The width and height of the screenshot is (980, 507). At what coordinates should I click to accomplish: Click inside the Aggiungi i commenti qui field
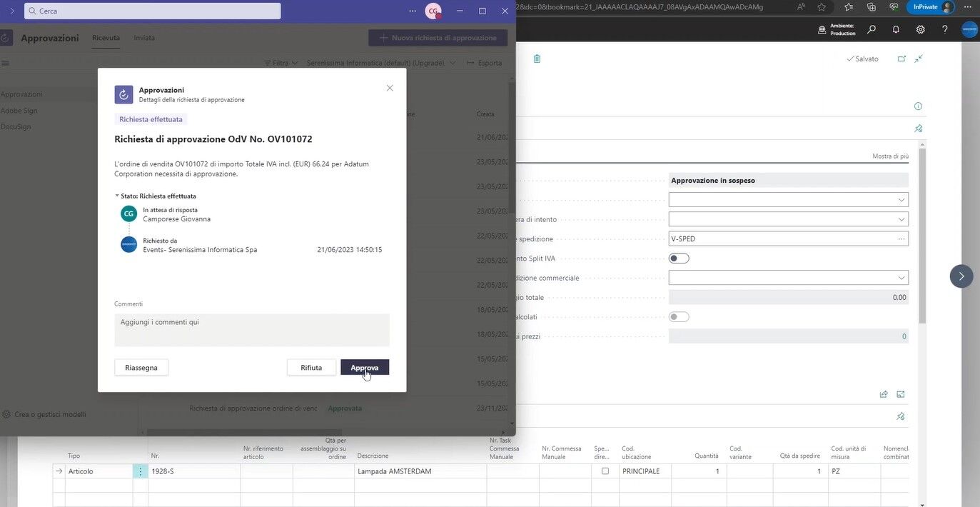(249, 328)
